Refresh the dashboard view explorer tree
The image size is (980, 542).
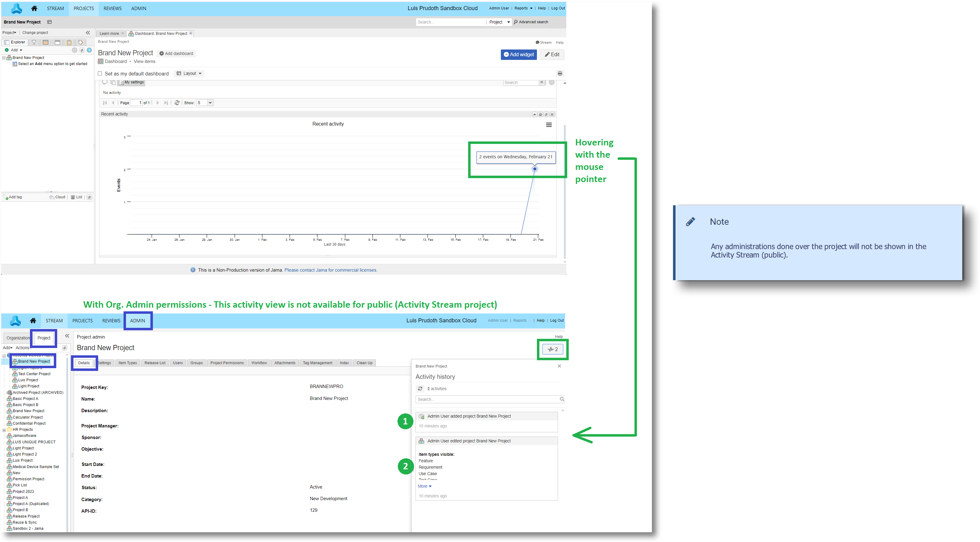[82, 50]
